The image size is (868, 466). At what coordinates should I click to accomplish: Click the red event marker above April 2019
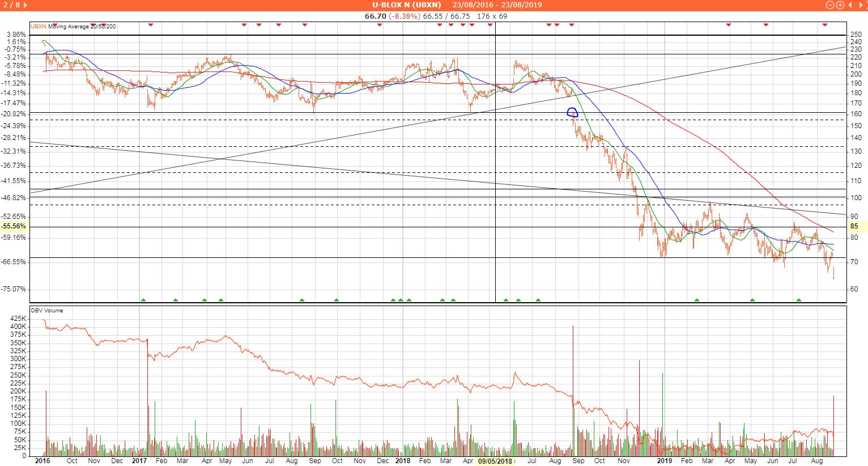(x=729, y=24)
